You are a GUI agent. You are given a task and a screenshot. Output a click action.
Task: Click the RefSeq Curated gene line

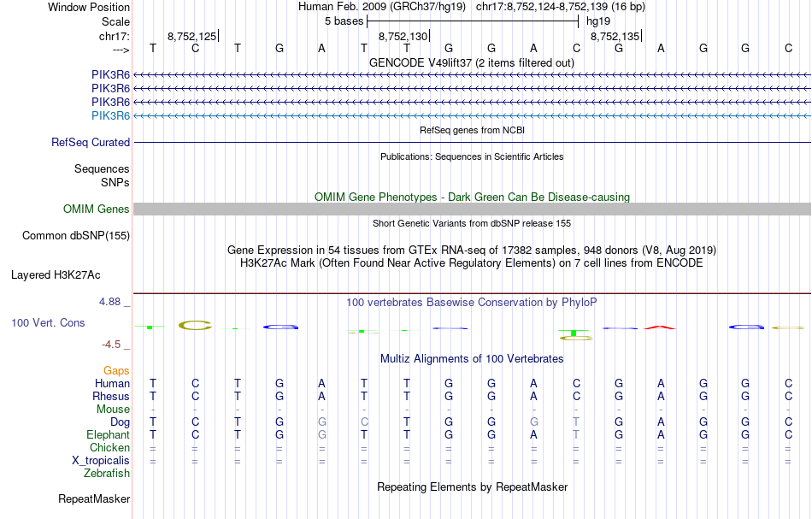pos(472,143)
